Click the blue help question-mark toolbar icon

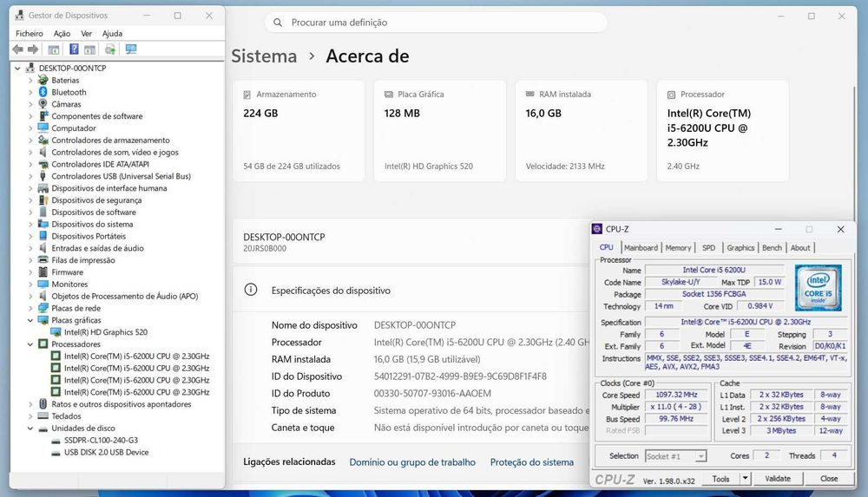74,49
